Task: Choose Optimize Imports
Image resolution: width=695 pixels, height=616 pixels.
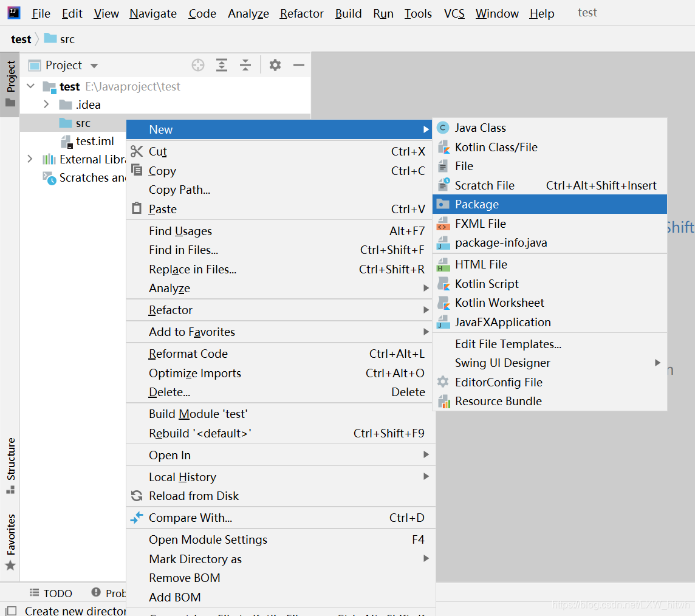Action: [x=280, y=373]
